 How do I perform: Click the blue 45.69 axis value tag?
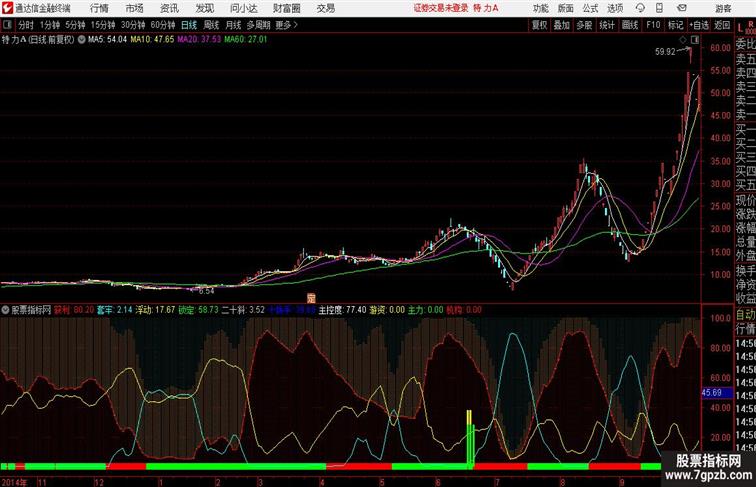[x=717, y=393]
